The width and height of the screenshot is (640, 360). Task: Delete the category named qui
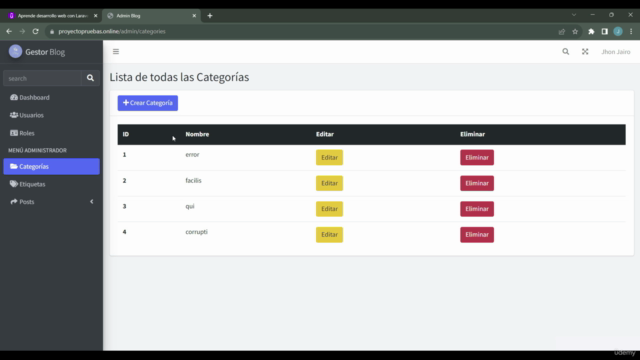point(477,209)
